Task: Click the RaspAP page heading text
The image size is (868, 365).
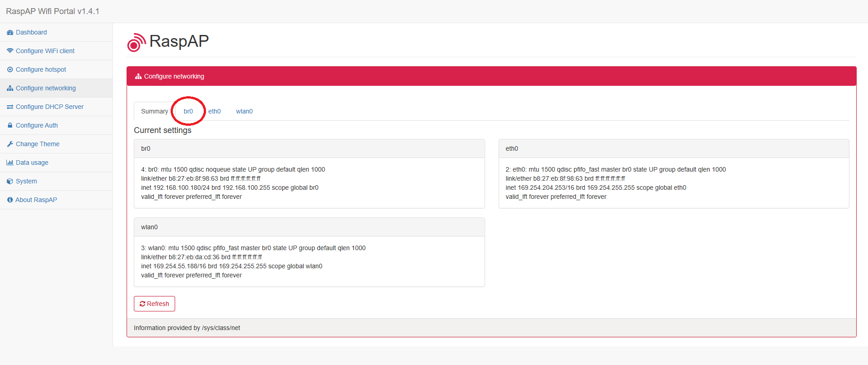Action: 179,41
